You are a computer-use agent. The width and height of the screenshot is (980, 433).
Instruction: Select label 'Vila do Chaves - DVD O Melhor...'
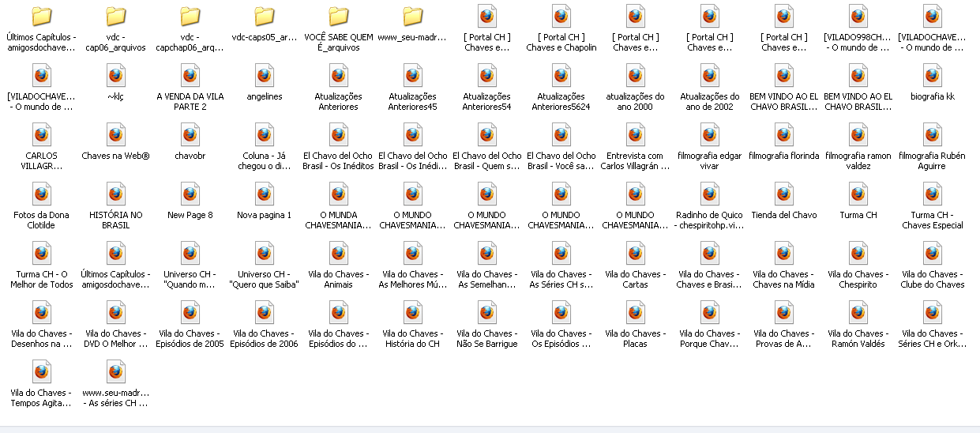[115, 339]
